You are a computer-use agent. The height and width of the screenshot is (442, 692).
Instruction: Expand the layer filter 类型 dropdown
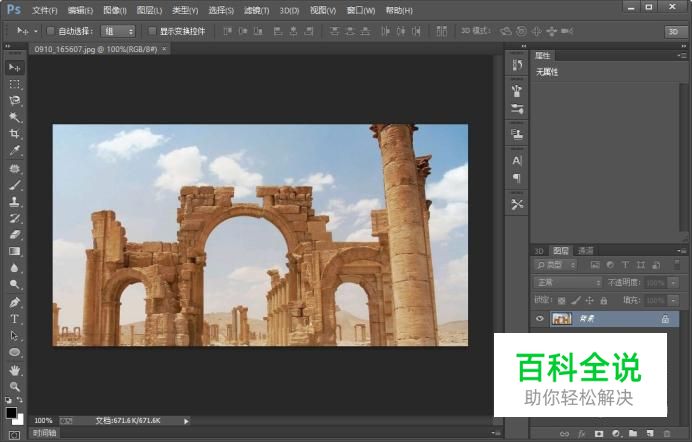pyautogui.click(x=556, y=266)
